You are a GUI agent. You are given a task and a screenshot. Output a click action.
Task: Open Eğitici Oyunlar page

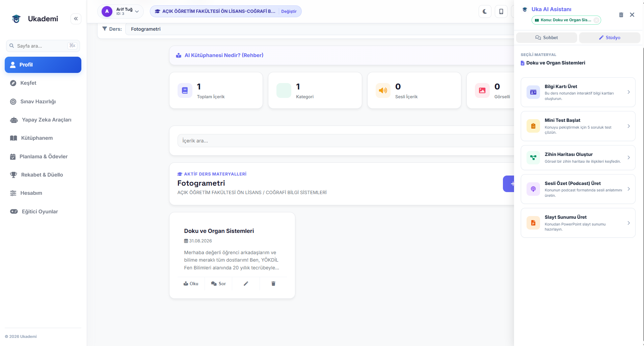[43, 212]
